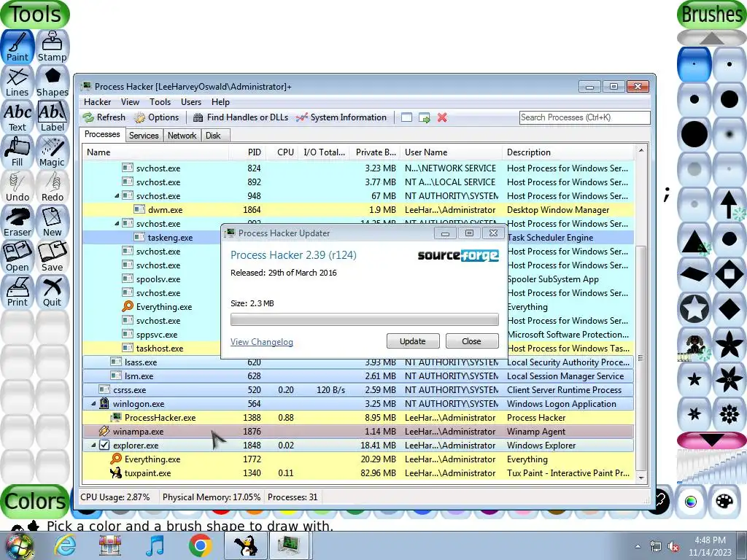747x560 pixels.
Task: Click the Find window toolbar icon
Action: point(406,117)
